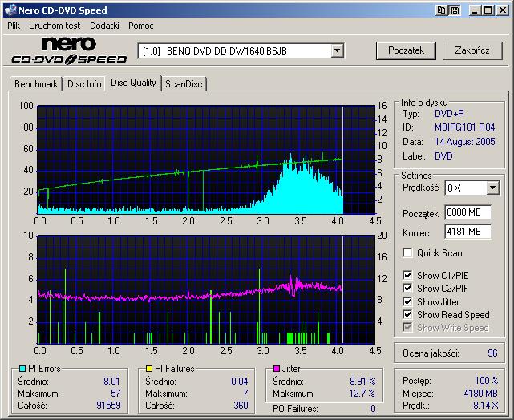514x420 pixels.
Task: Minimize the Nero CD-DVD Speed window
Action: pos(475,10)
